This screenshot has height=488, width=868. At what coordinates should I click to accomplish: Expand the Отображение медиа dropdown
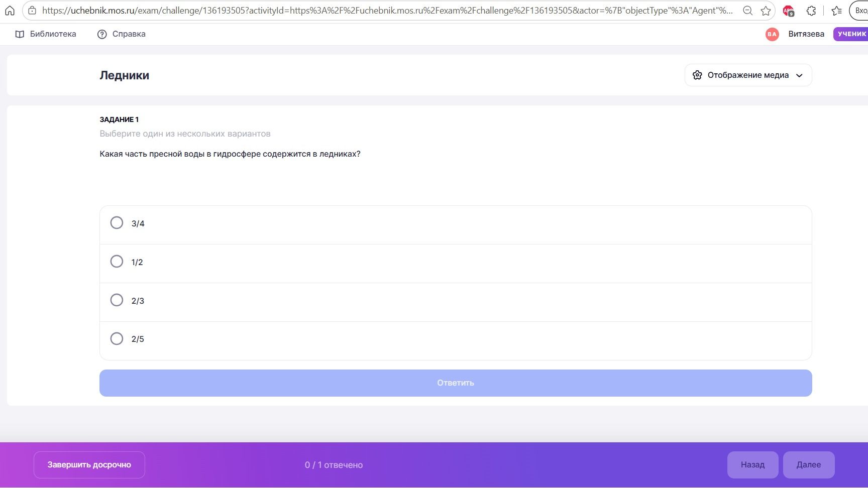[748, 75]
